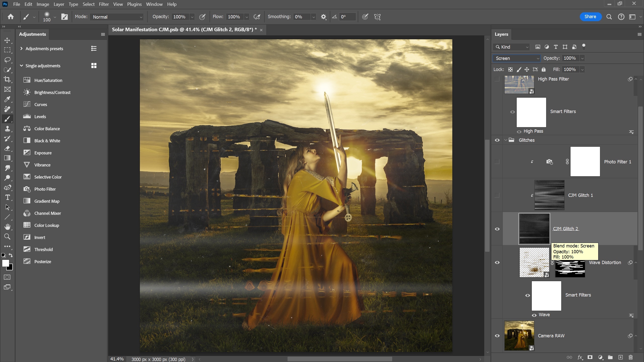Viewport: 644px width, 362px height.
Task: Show the CJM Glitch 1 layer
Action: 497,195
